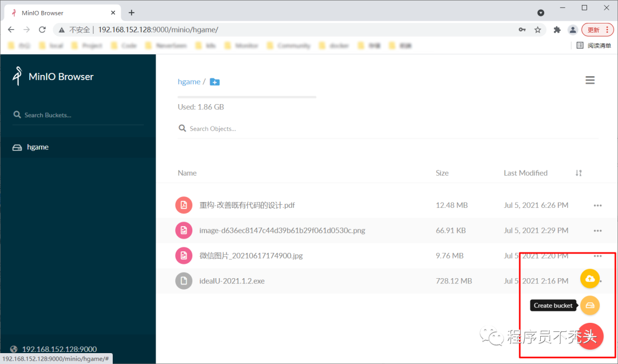Click file name 微信图片_20210617174900.jpg
Viewport: 618px width, 364px height.
251,256
